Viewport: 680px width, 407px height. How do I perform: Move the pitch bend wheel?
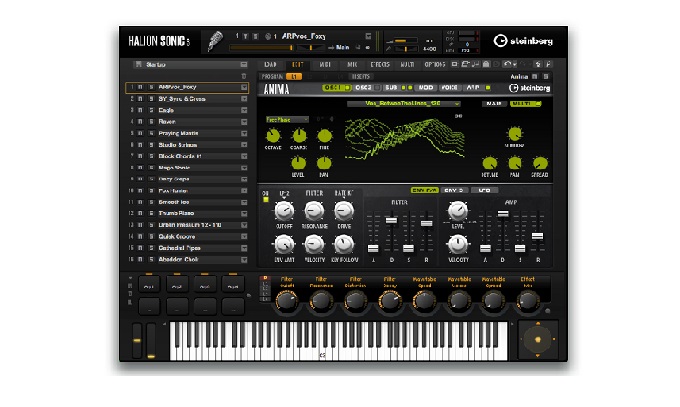(x=137, y=341)
